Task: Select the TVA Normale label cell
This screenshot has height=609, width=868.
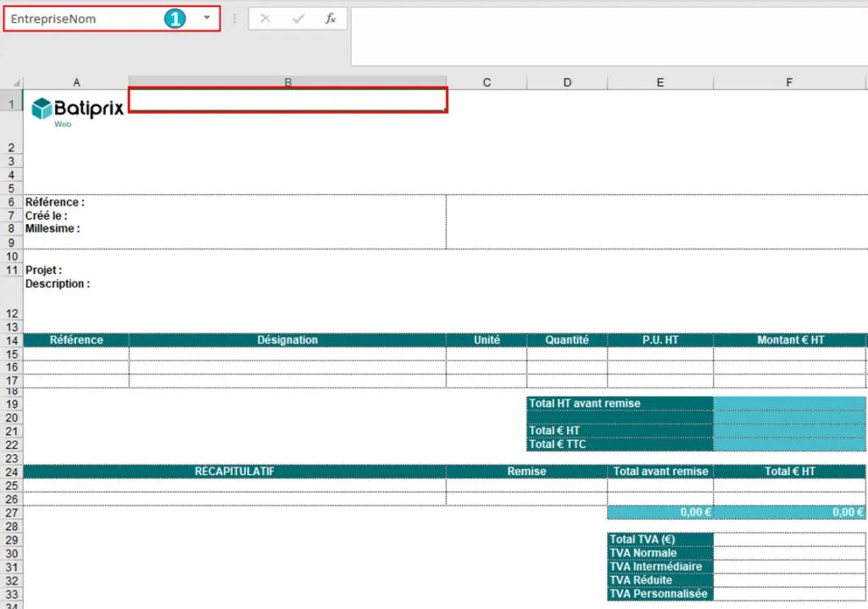Action: tap(659, 553)
